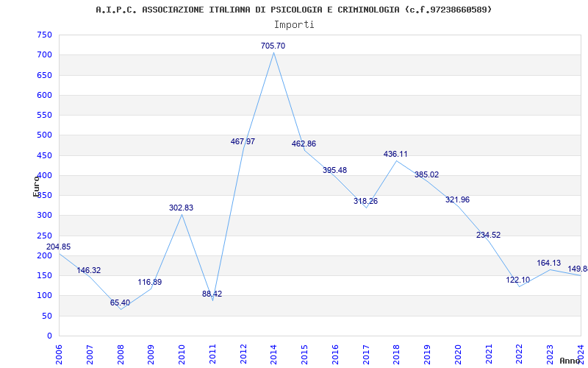Click the 650 y-axis tick label
Image resolution: width=588 pixels, height=368 pixels.
coord(44,75)
